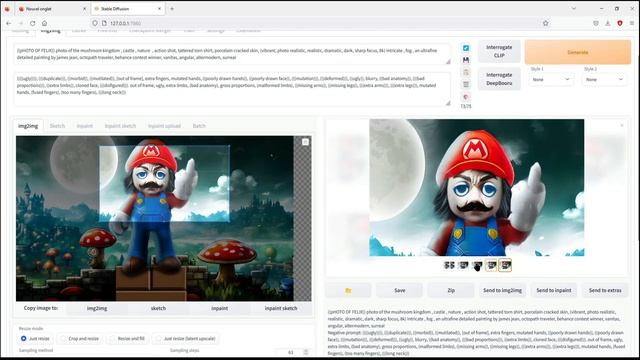Click the site information shield in the address bar
This screenshot has width=640, height=360.
(x=95, y=23)
